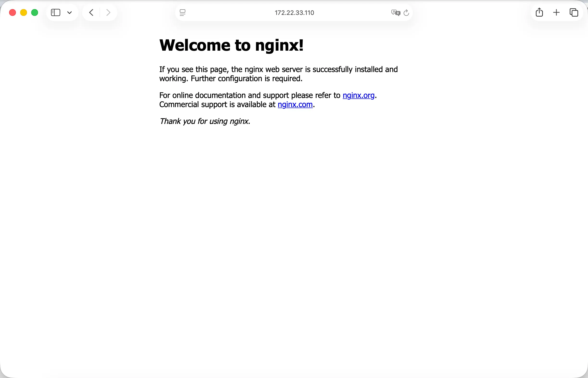Show the tab overview icon

(x=574, y=12)
